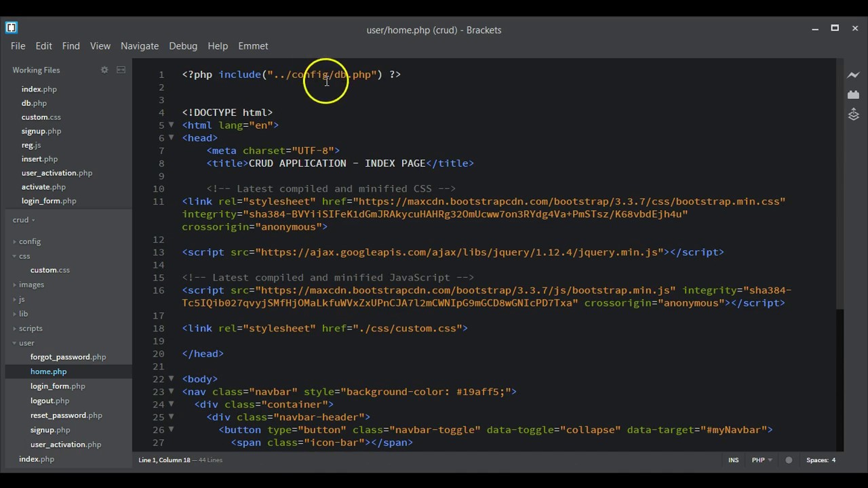Image resolution: width=868 pixels, height=488 pixels.
Task: Click the Working Files header label
Action: pos(36,70)
